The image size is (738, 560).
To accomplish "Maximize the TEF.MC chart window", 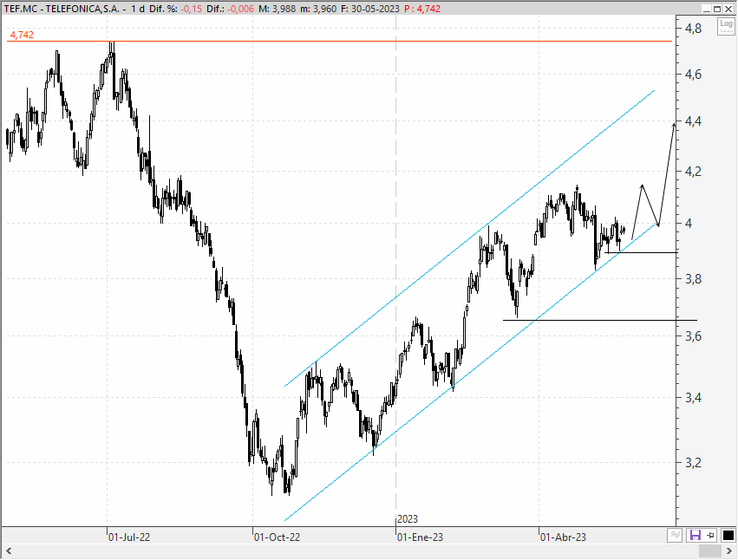I will pyautogui.click(x=717, y=9).
